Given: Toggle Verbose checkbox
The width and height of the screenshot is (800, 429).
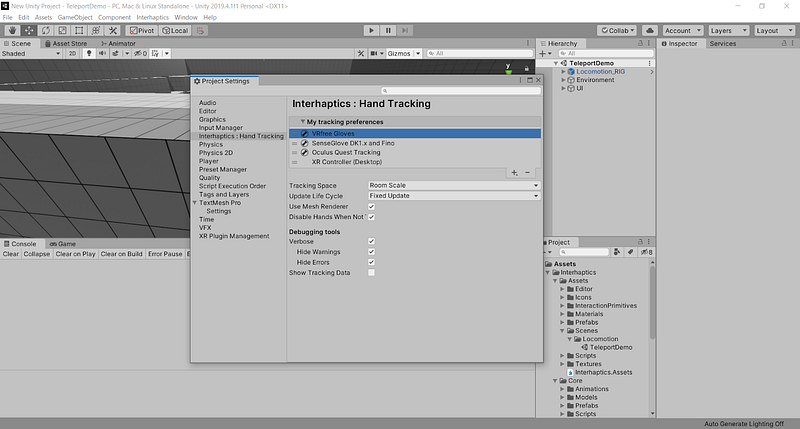Looking at the screenshot, I should (x=371, y=241).
